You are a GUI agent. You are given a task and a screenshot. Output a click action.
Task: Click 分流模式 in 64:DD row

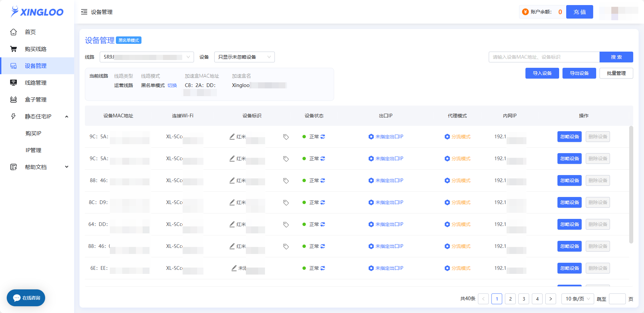pos(457,224)
